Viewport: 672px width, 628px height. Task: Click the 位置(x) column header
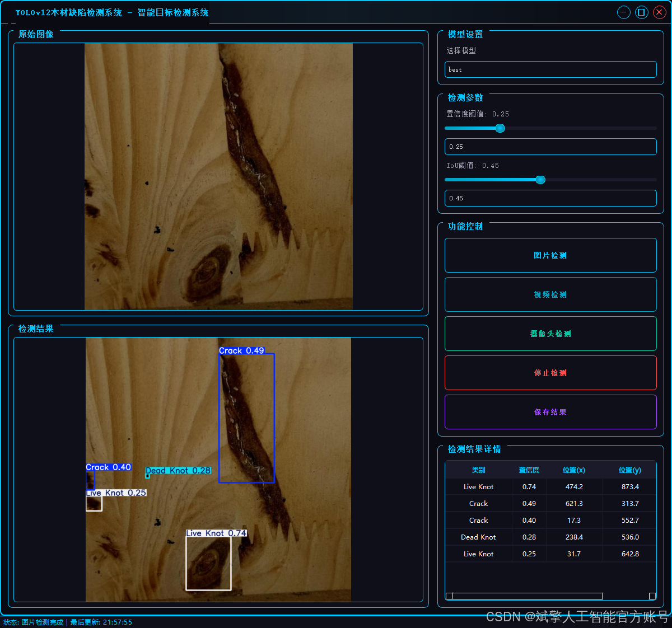574,470
